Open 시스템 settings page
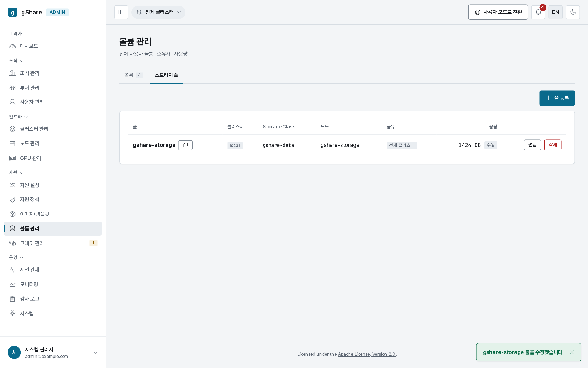This screenshot has width=588, height=368. pos(53,313)
